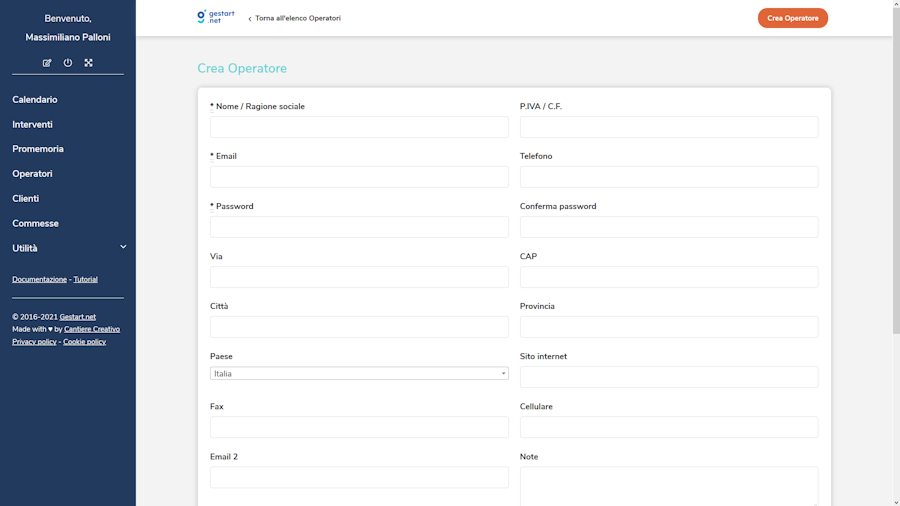
Task: Click the scroll down arrow of page scrollbar
Action: coord(896,502)
